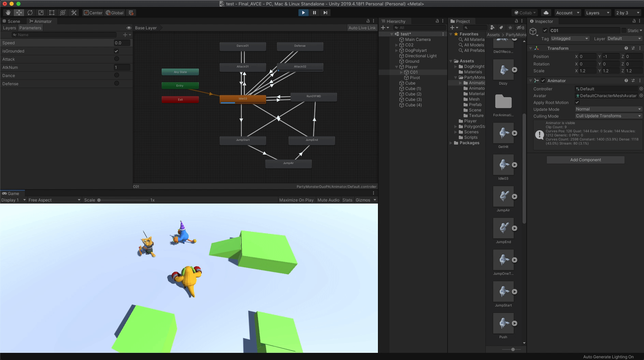The height and width of the screenshot is (360, 644).
Task: Switch to Layers tab in Animator
Action: point(10,28)
